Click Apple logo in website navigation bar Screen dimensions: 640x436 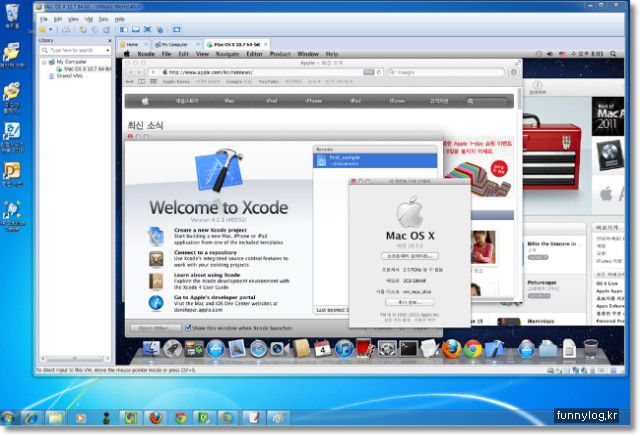click(145, 101)
